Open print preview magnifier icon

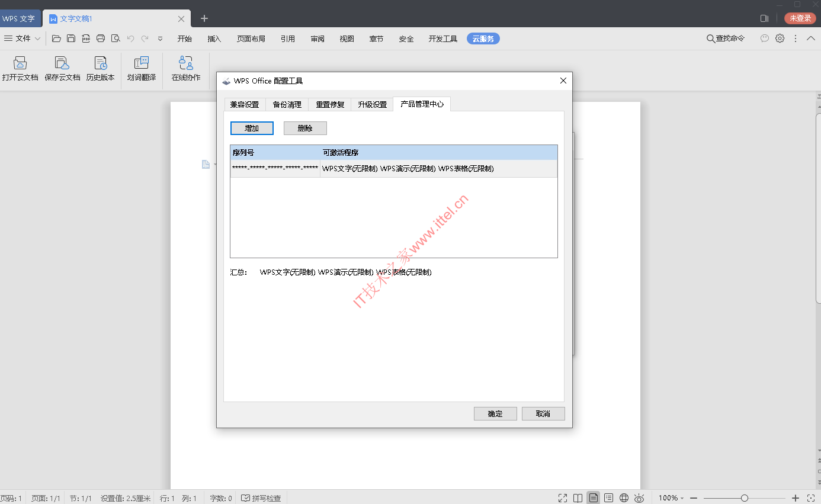116,38
